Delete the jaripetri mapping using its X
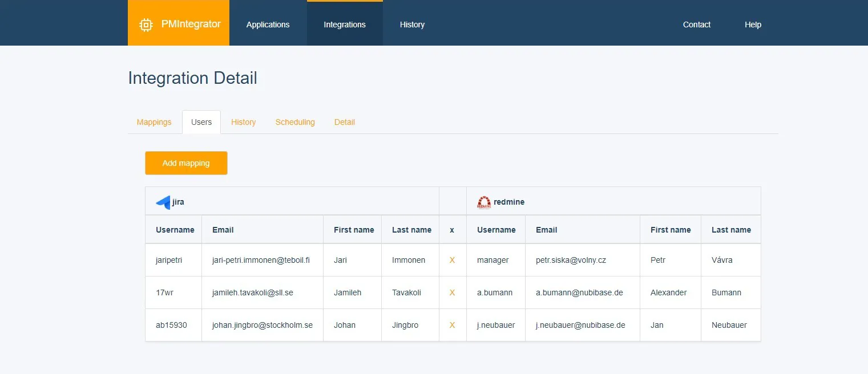The height and width of the screenshot is (374, 868). 452,260
